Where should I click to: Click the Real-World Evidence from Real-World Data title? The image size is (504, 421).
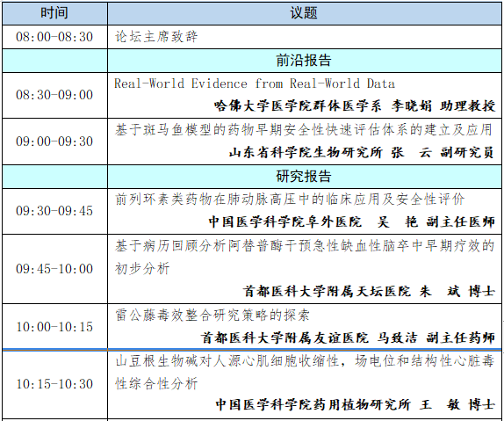point(255,83)
